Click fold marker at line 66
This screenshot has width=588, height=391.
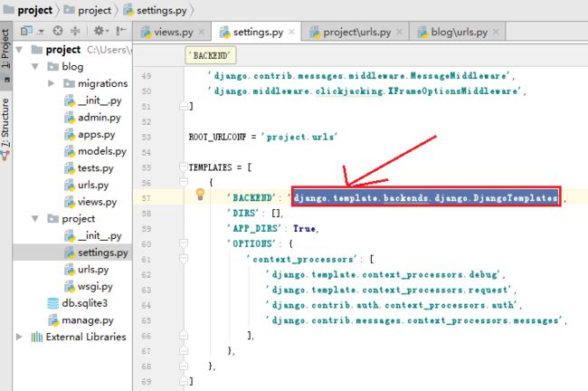pos(184,336)
